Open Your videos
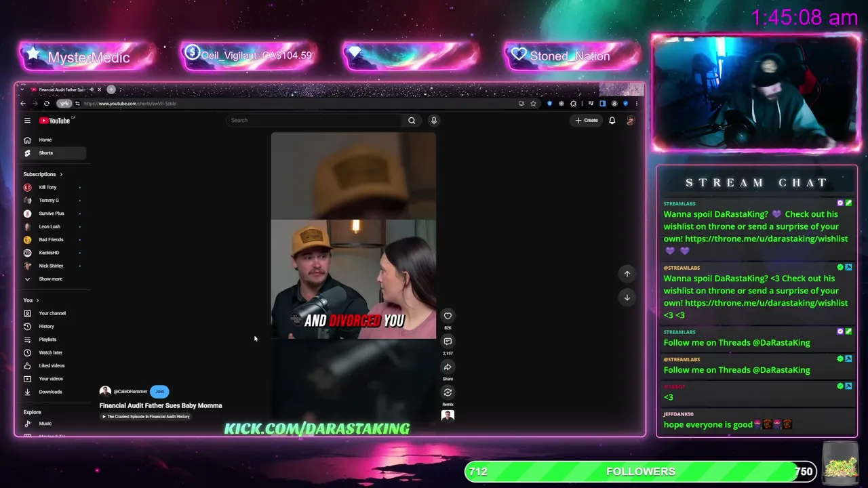This screenshot has width=868, height=488. (52, 379)
